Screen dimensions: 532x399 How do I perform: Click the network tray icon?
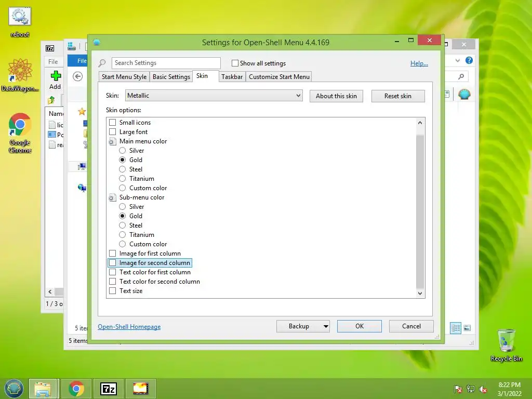(471, 389)
